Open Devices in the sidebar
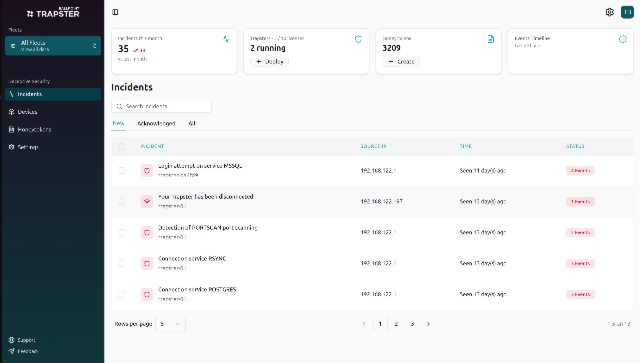The height and width of the screenshot is (363, 640). click(x=53, y=112)
